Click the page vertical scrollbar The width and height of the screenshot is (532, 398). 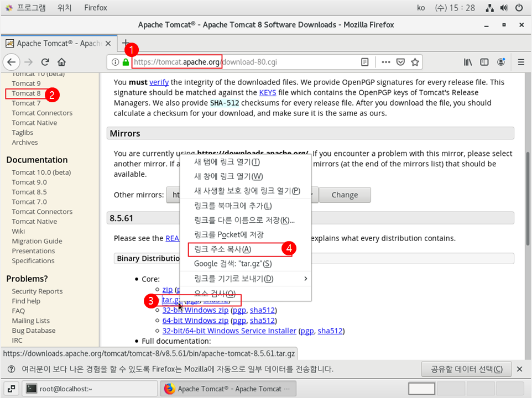pyautogui.click(x=528, y=198)
